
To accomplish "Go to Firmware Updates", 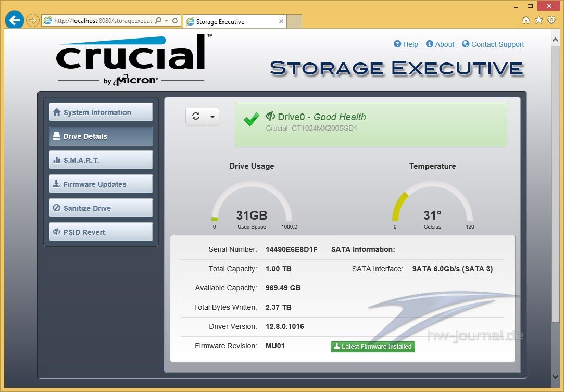I will [x=101, y=184].
